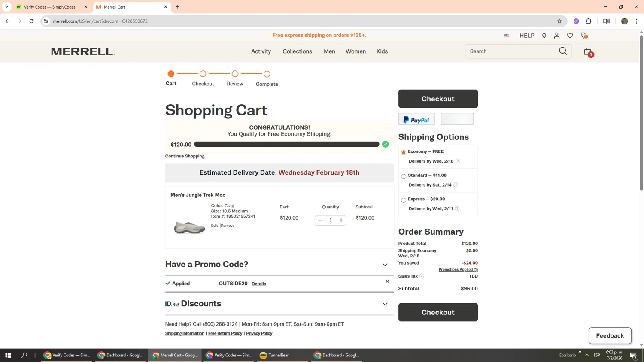Click the help icon next to Express delivery
This screenshot has height=362, width=644.
457,208
